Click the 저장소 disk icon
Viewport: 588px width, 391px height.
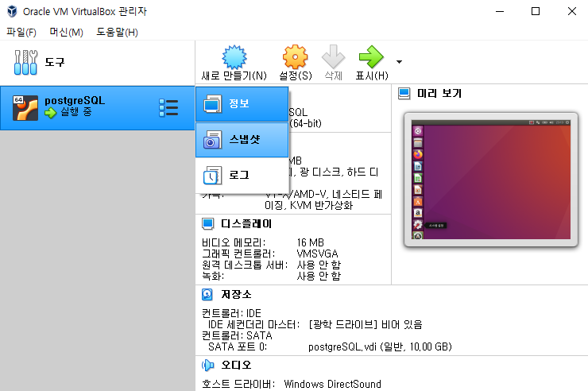[207, 294]
